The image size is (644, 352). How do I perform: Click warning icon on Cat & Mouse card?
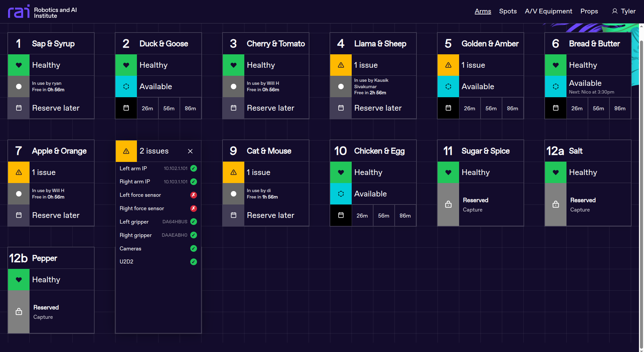(234, 172)
